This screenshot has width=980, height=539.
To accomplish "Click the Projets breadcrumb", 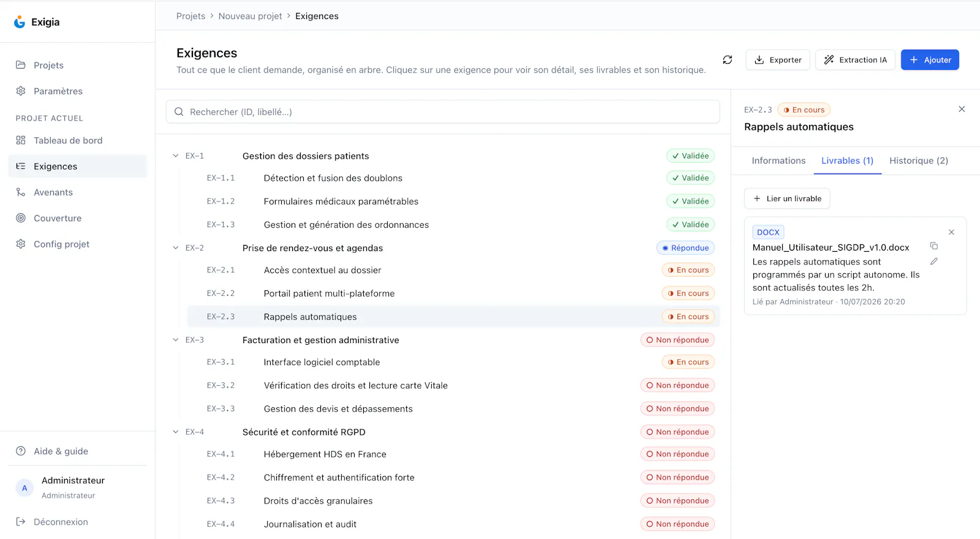I will pos(190,16).
